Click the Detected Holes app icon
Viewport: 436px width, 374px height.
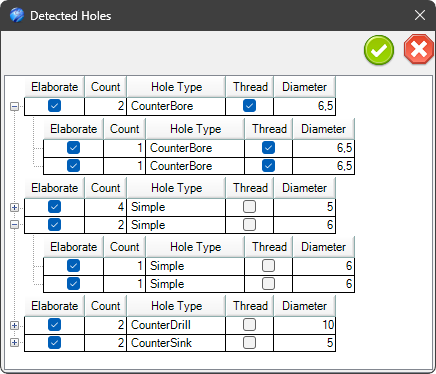[x=17, y=15]
